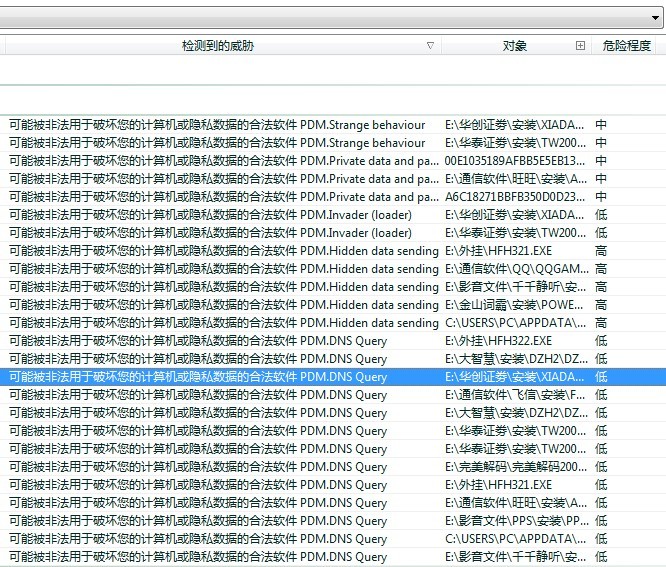Viewport: 666px width, 567px height.
Task: Select Hidden data sending row for 千千静听
Action: [x=333, y=287]
